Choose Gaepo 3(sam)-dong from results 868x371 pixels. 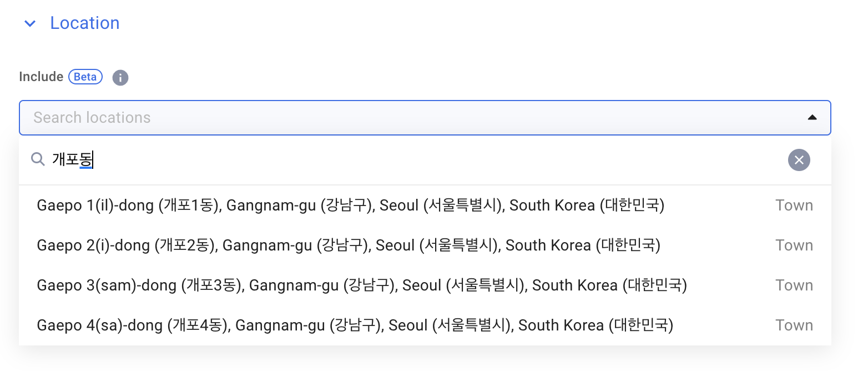425,285
